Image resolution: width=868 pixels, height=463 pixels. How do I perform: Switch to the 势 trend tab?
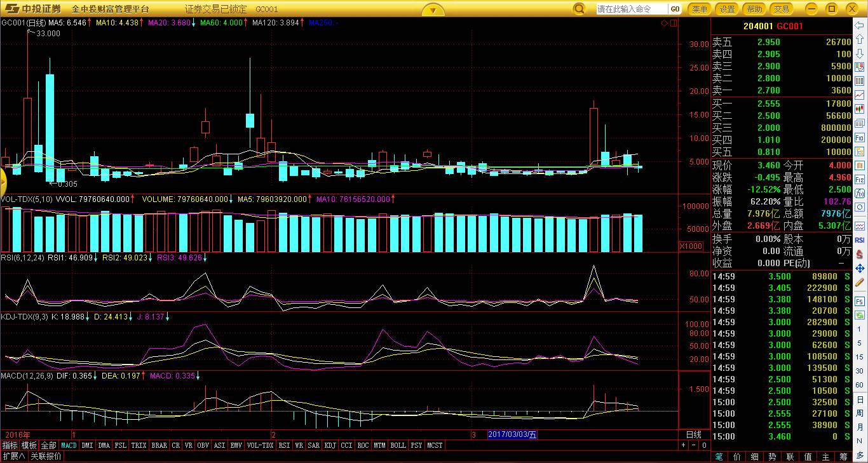772,456
